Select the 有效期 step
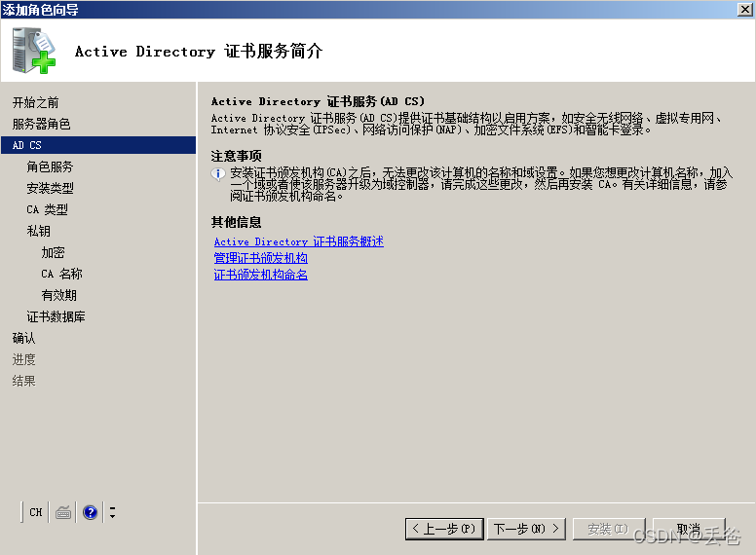This screenshot has height=555, width=756. pyautogui.click(x=58, y=295)
